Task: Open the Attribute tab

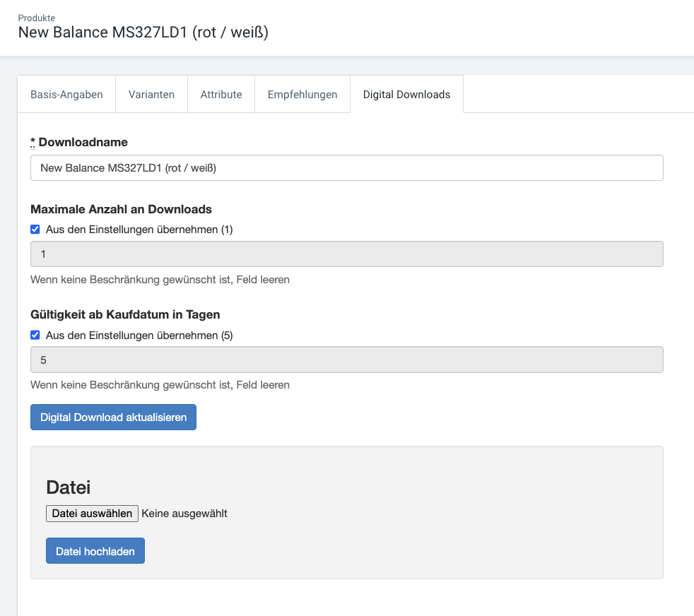Action: click(221, 94)
